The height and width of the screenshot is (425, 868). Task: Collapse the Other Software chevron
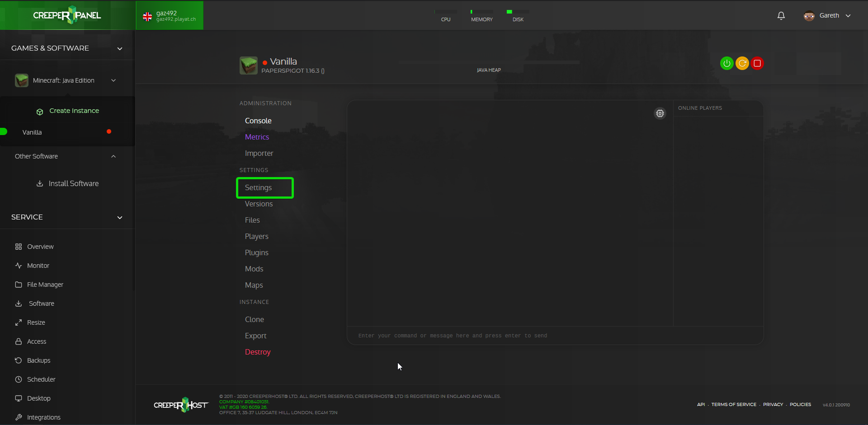(113, 156)
